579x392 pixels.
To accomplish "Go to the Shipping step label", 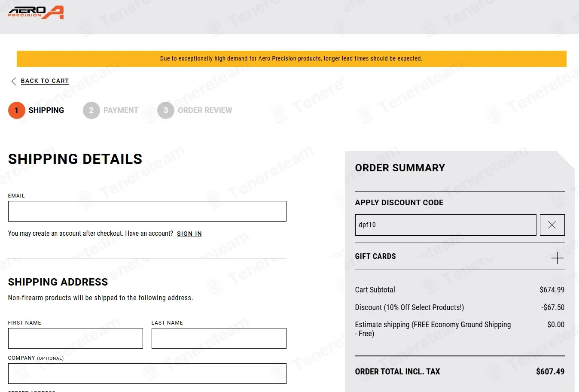I will (46, 110).
